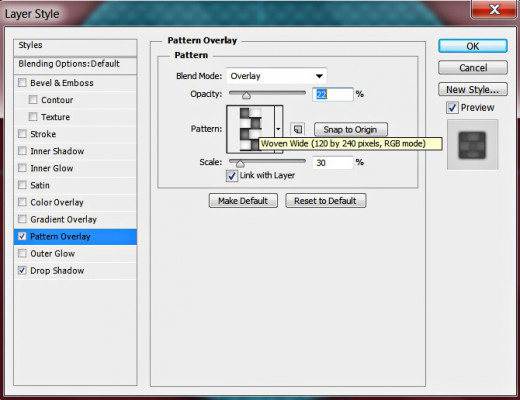Image resolution: width=520 pixels, height=400 pixels.
Task: Toggle the Preview checkbox
Action: click(x=452, y=108)
